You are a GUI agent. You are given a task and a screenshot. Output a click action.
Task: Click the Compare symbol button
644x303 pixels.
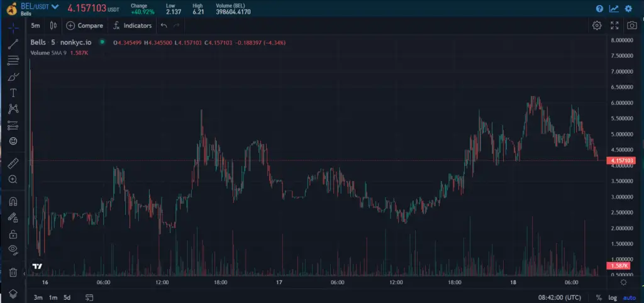pyautogui.click(x=85, y=25)
